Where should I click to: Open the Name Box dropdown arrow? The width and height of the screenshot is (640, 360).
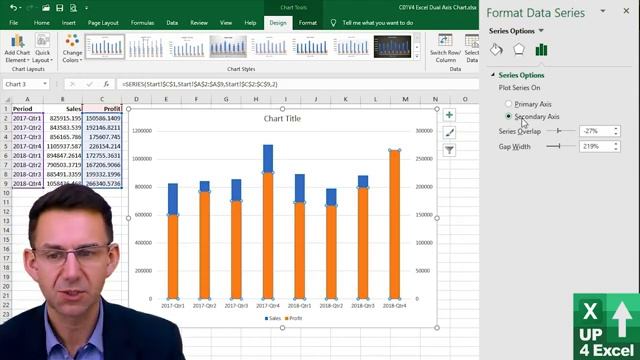point(44,84)
